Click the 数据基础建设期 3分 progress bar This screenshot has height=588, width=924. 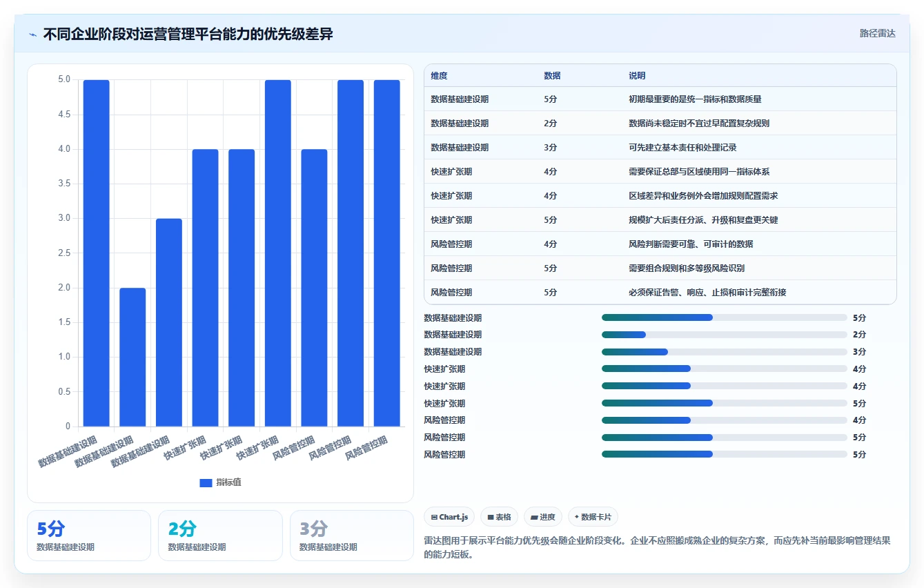point(724,352)
